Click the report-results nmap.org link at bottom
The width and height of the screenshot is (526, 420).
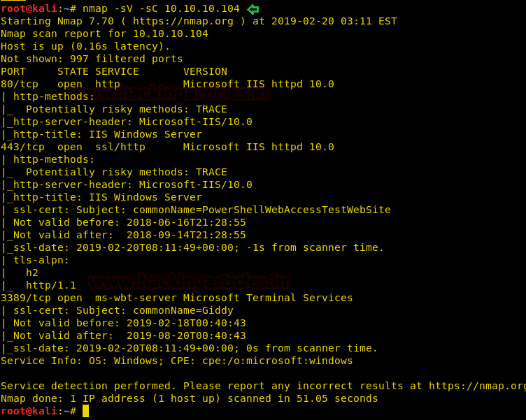coord(477,386)
